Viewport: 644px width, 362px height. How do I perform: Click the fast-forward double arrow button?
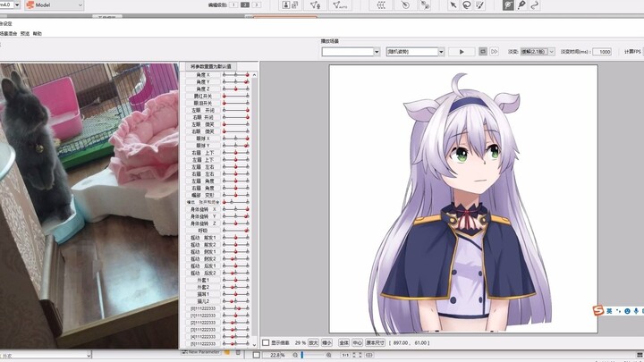pos(494,51)
